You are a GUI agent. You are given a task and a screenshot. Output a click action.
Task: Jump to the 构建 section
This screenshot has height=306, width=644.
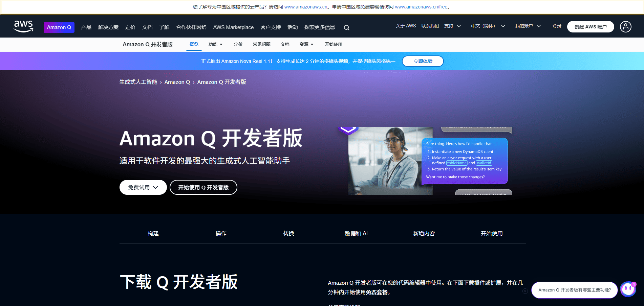pyautogui.click(x=153, y=234)
